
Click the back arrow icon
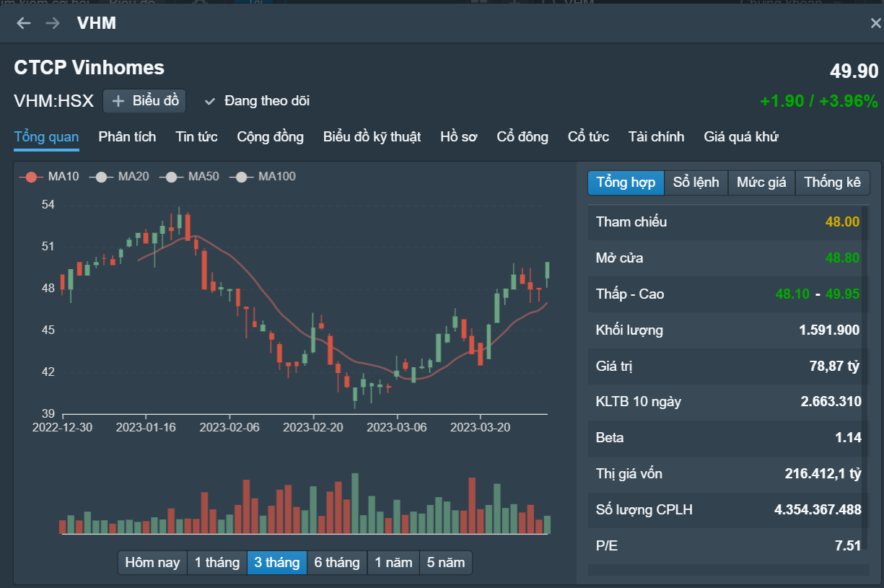tap(24, 23)
